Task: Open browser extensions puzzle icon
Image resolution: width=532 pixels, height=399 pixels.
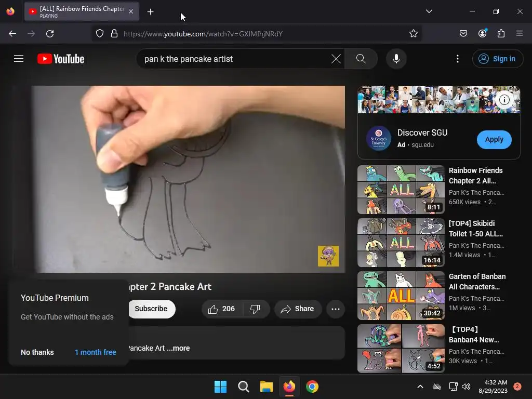Action: click(x=501, y=34)
